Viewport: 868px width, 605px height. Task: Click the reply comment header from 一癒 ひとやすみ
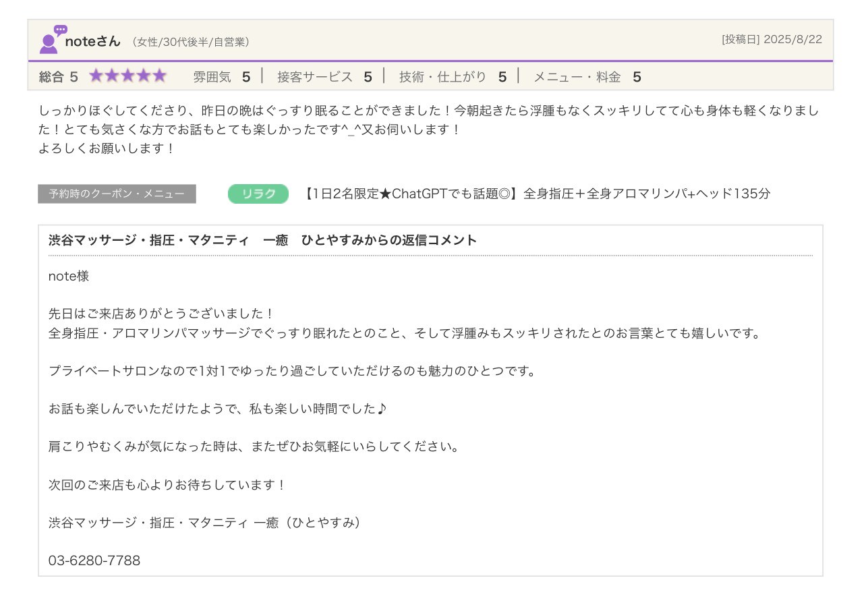pyautogui.click(x=262, y=240)
